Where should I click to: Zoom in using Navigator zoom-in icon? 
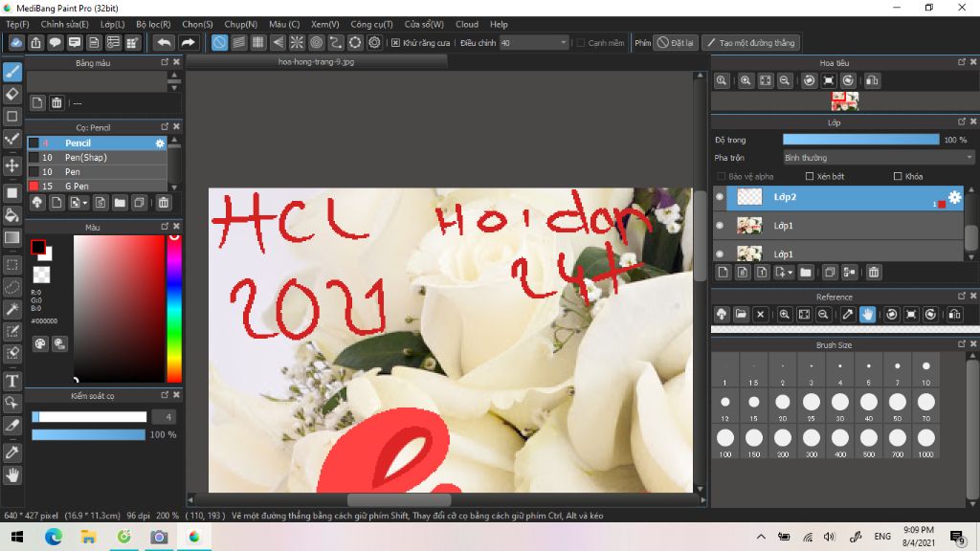746,80
